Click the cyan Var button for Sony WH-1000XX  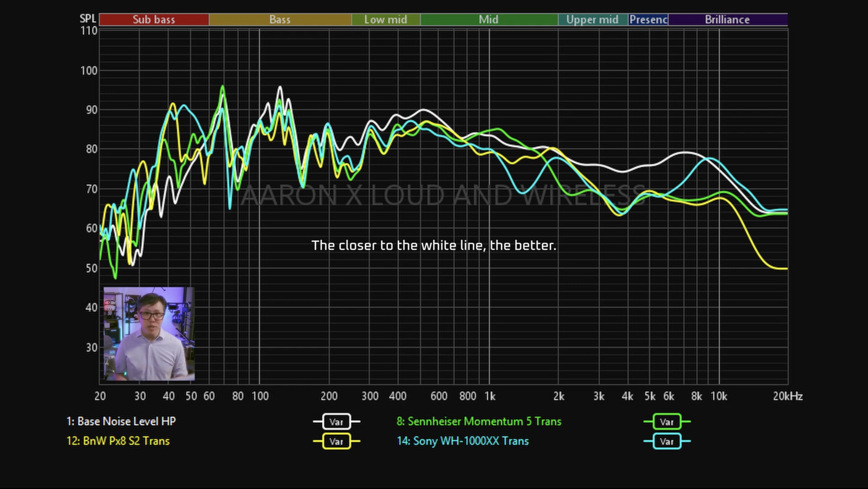[667, 441]
